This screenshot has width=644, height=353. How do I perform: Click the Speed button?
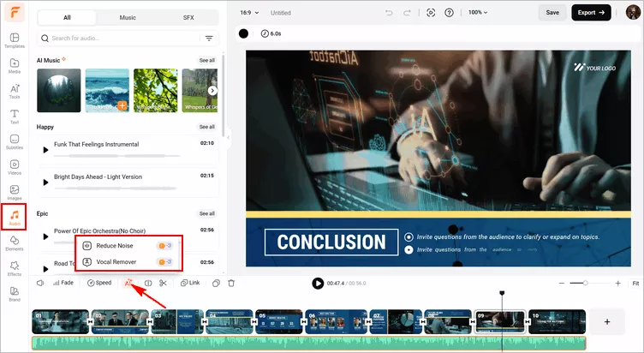(99, 283)
